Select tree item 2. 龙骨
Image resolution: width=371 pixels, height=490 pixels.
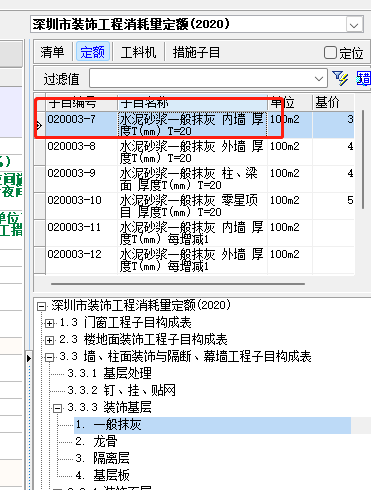click(96, 441)
